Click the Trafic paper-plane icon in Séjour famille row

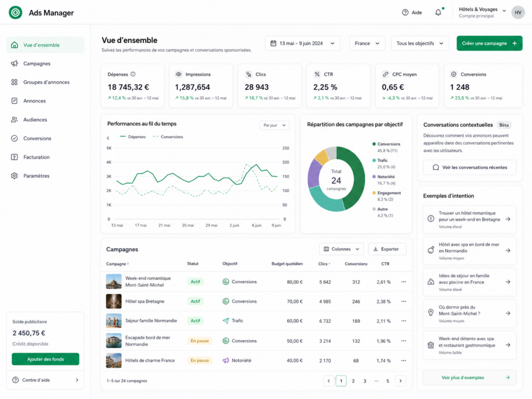[225, 321]
